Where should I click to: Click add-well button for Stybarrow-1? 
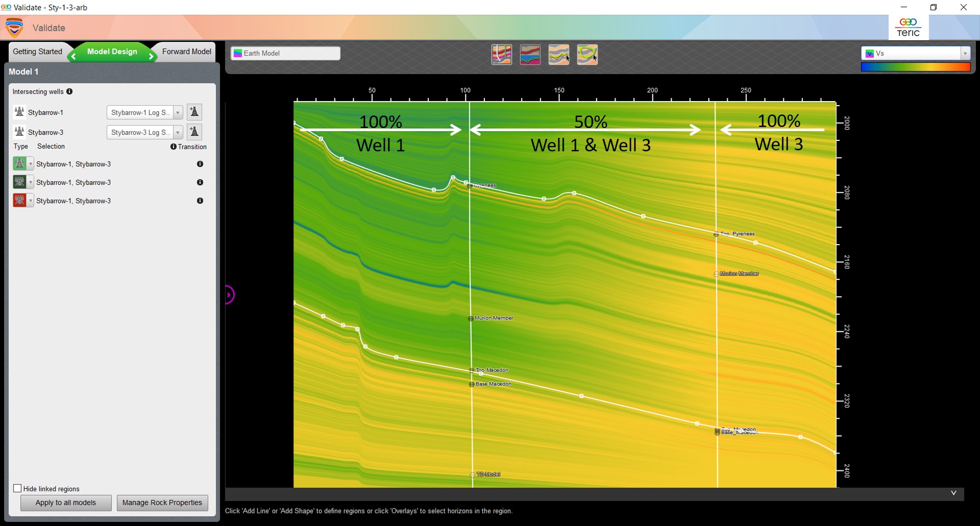(x=194, y=112)
